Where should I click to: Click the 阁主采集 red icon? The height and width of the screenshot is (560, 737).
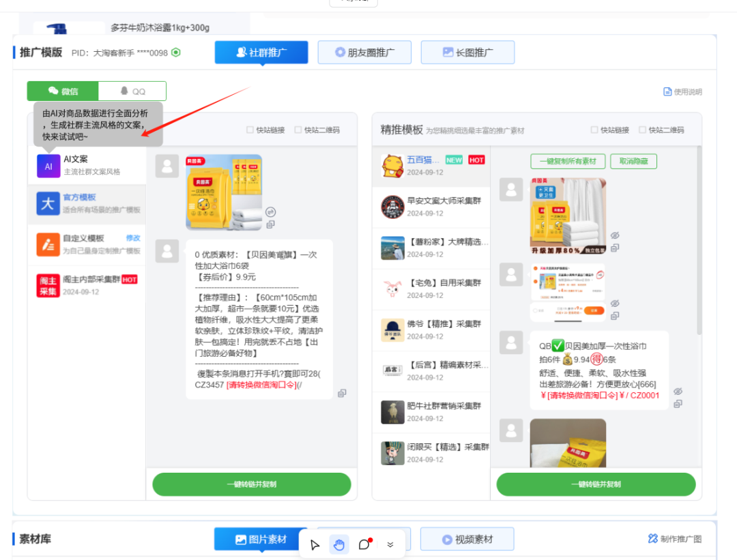point(48,286)
